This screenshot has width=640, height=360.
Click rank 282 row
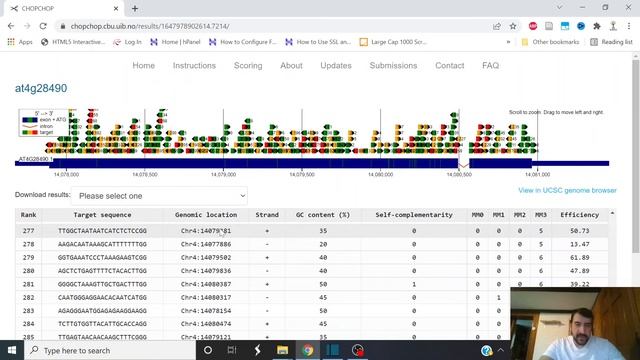click(x=263, y=298)
